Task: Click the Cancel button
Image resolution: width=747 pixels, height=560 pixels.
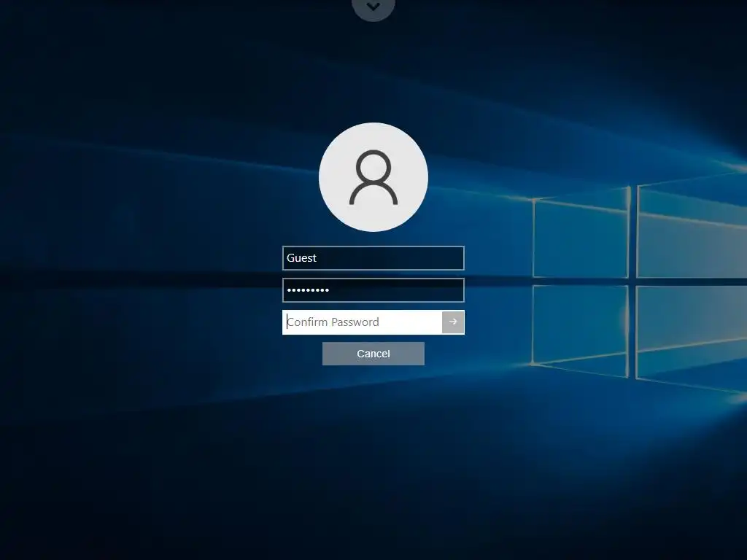Action: tap(373, 354)
